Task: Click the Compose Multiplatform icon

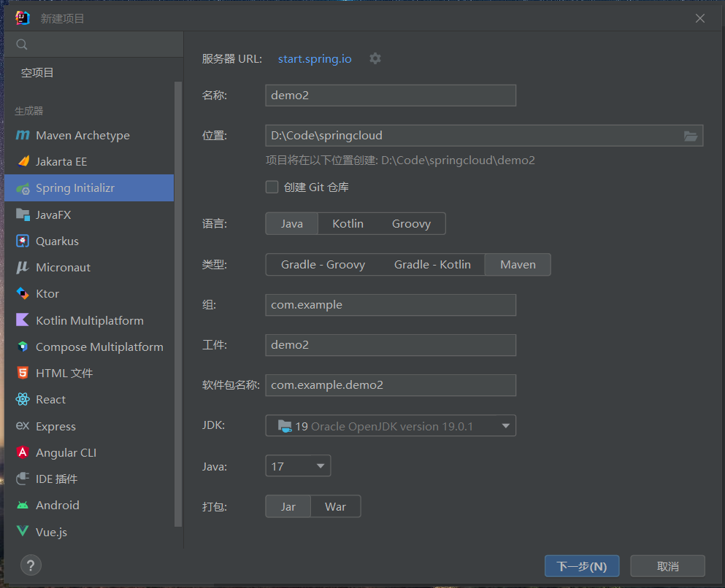Action: (x=23, y=347)
